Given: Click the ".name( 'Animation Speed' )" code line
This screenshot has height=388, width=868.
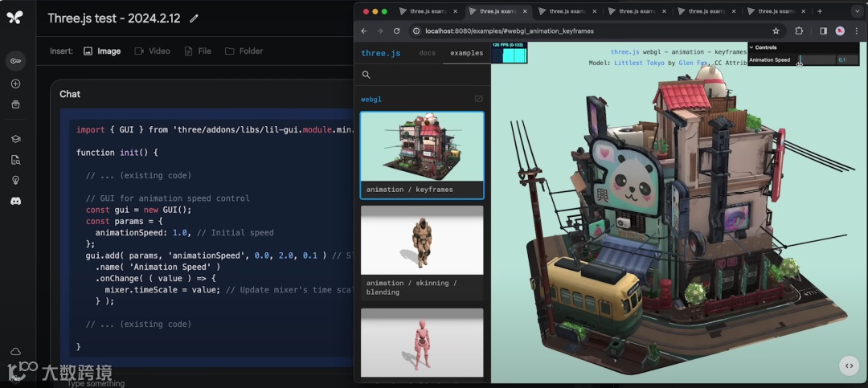Looking at the screenshot, I should pos(158,267).
